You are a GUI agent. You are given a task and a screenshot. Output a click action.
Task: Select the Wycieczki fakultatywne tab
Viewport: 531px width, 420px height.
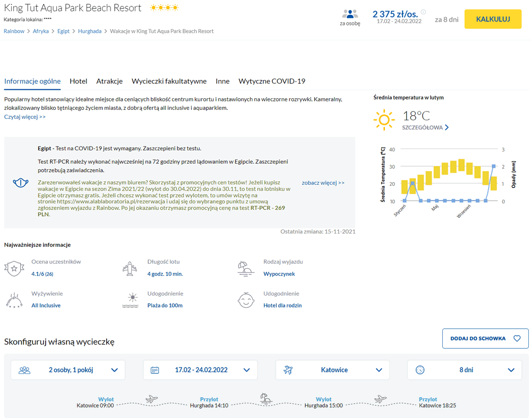point(169,81)
